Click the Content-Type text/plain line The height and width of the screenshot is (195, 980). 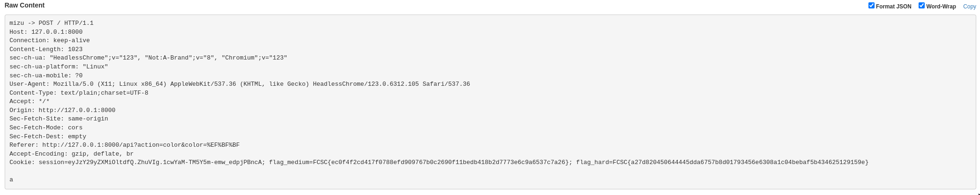point(79,93)
